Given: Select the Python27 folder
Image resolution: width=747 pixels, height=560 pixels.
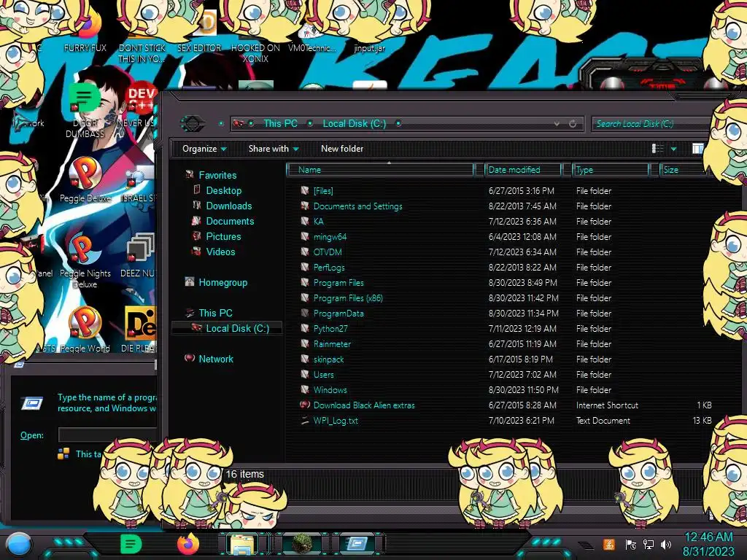Looking at the screenshot, I should [330, 329].
